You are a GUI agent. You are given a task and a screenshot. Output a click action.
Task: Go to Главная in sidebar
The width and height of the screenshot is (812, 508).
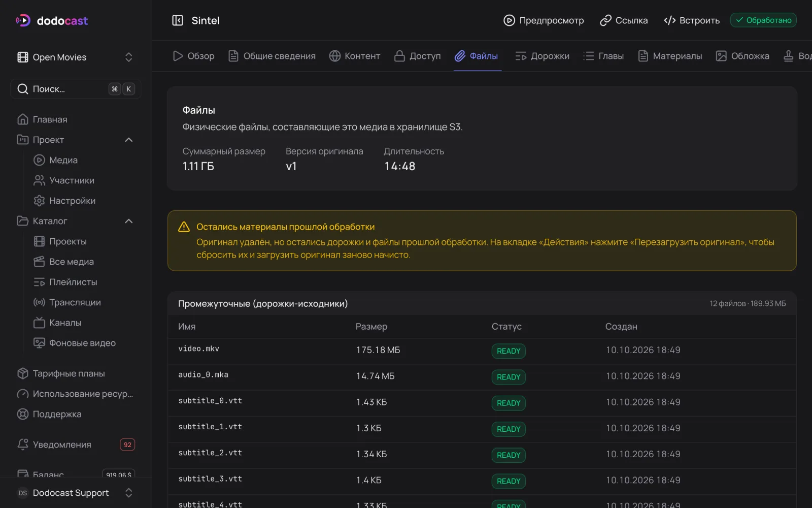[76, 119]
